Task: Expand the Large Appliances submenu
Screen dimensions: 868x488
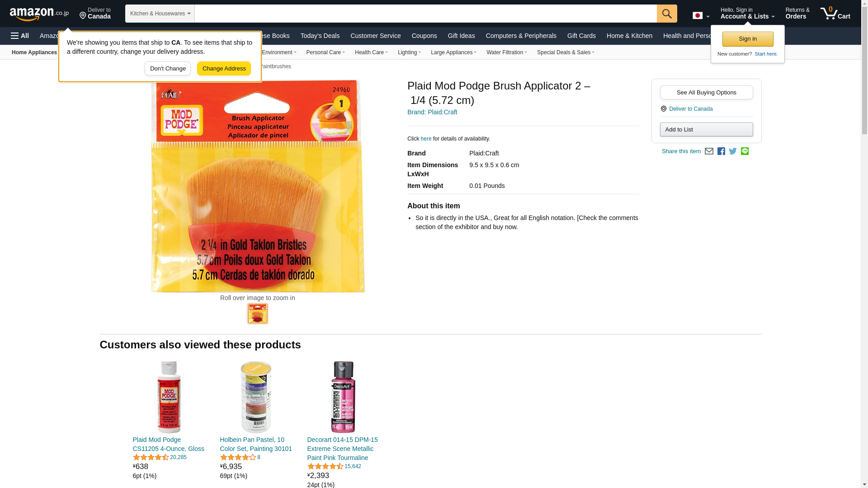Action: [453, 52]
